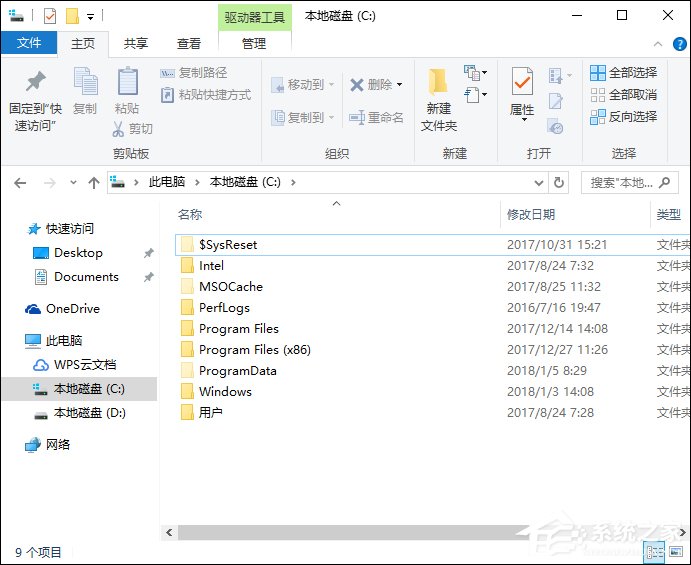Expand the address bar history dropdown
This screenshot has height=565, width=691.
[539, 182]
